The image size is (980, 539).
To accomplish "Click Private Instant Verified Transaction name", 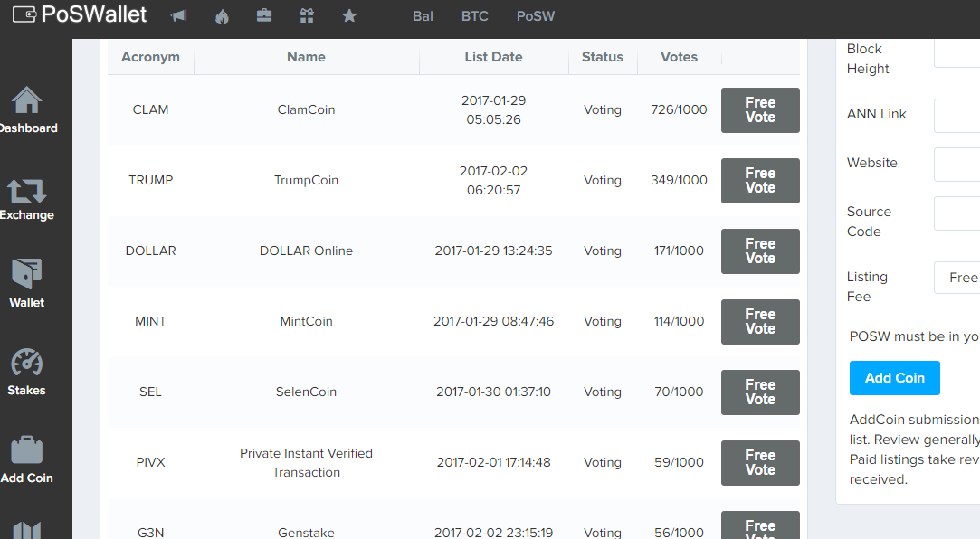I will 306,463.
